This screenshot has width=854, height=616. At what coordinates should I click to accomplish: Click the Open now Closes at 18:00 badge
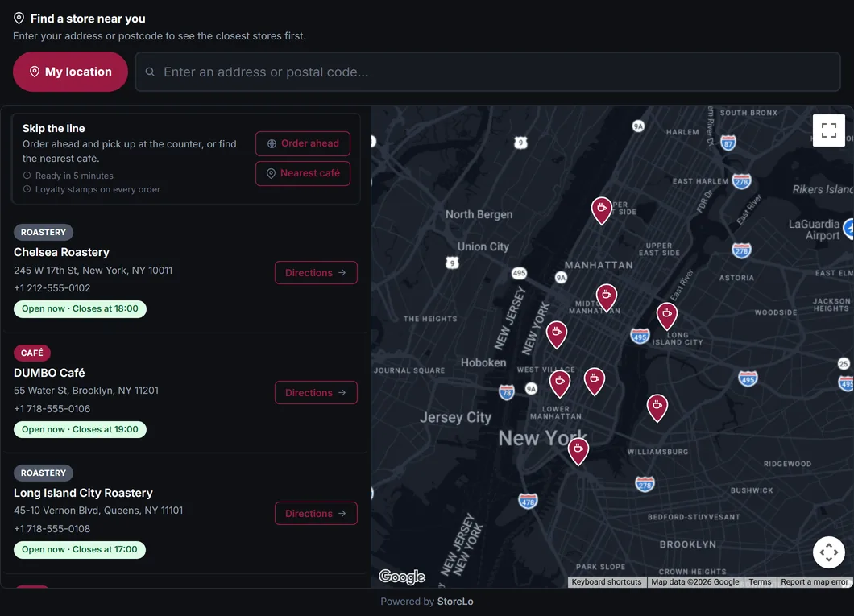pyautogui.click(x=80, y=308)
